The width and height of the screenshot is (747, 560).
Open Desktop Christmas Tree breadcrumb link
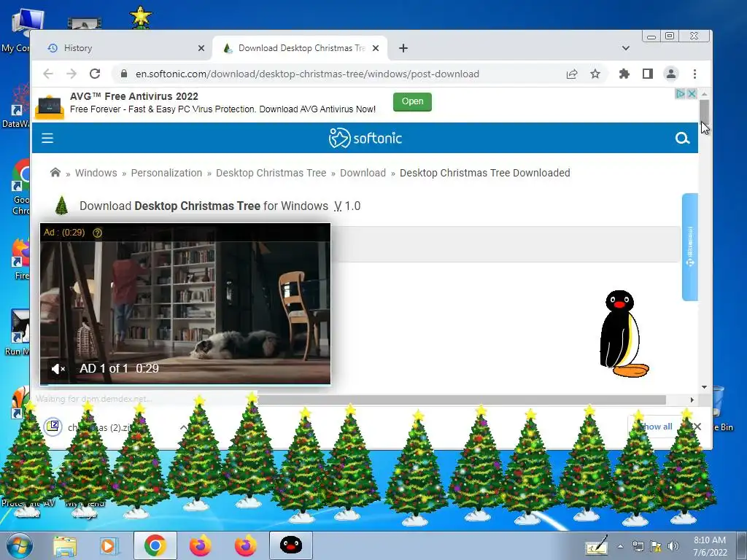[x=271, y=173]
